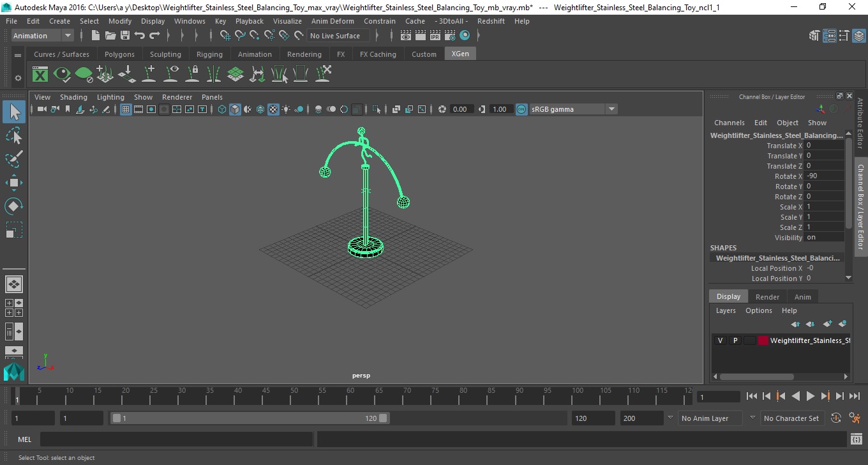Open the viewport Shading menu
This screenshot has height=465, width=868.
click(73, 97)
